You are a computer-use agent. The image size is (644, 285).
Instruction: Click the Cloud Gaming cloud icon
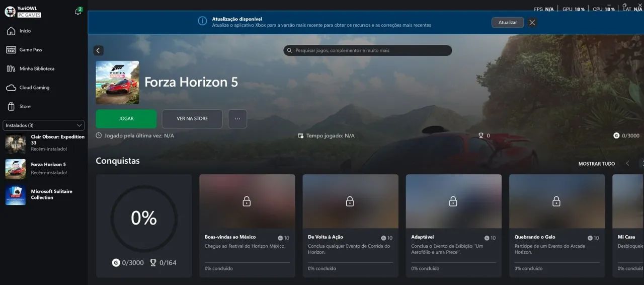point(11,88)
